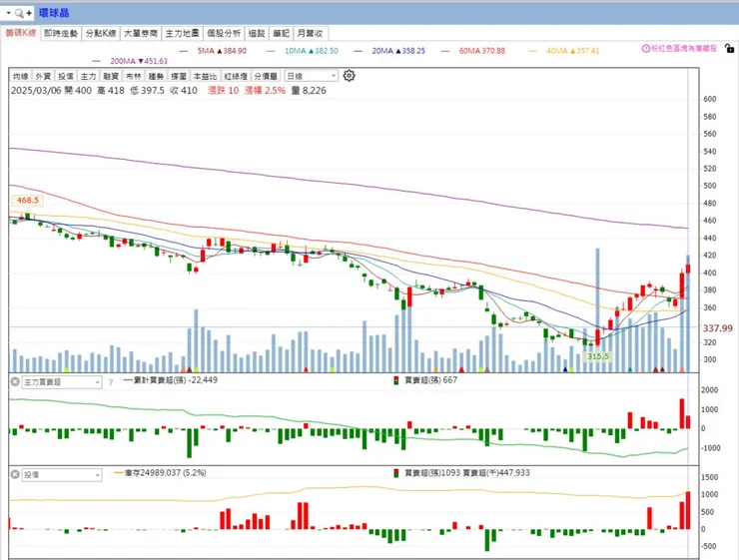
Task: Click the 紅綠燈 button
Action: click(x=236, y=76)
